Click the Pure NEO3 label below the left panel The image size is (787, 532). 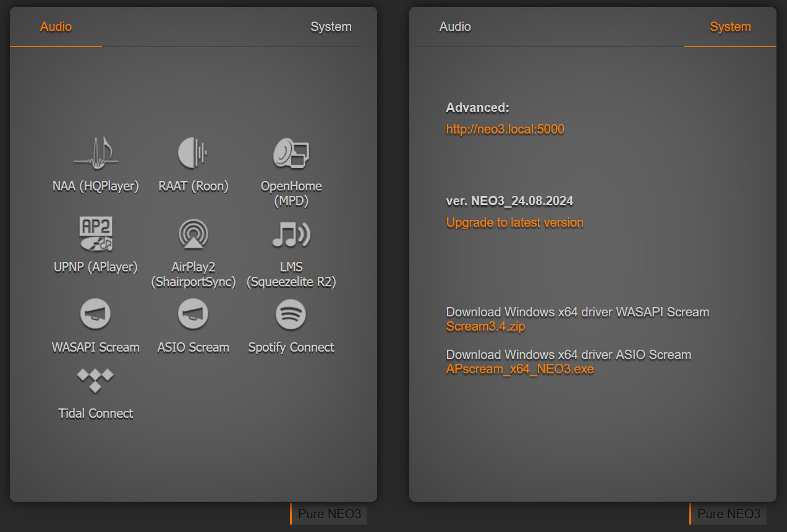(329, 514)
